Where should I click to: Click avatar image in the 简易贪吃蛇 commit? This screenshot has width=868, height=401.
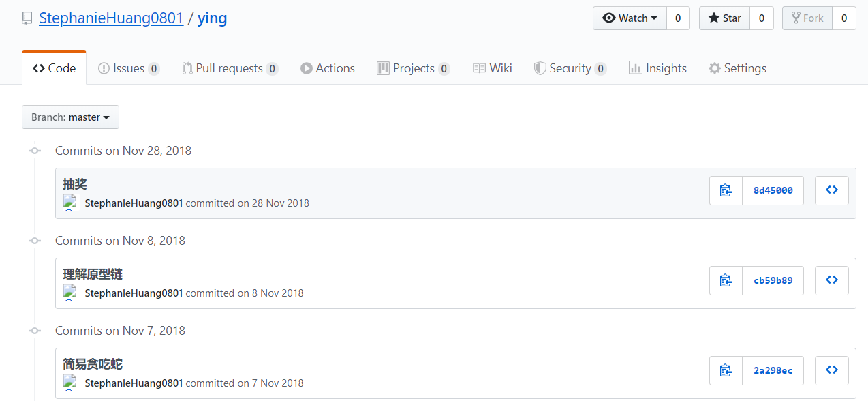pyautogui.click(x=71, y=382)
